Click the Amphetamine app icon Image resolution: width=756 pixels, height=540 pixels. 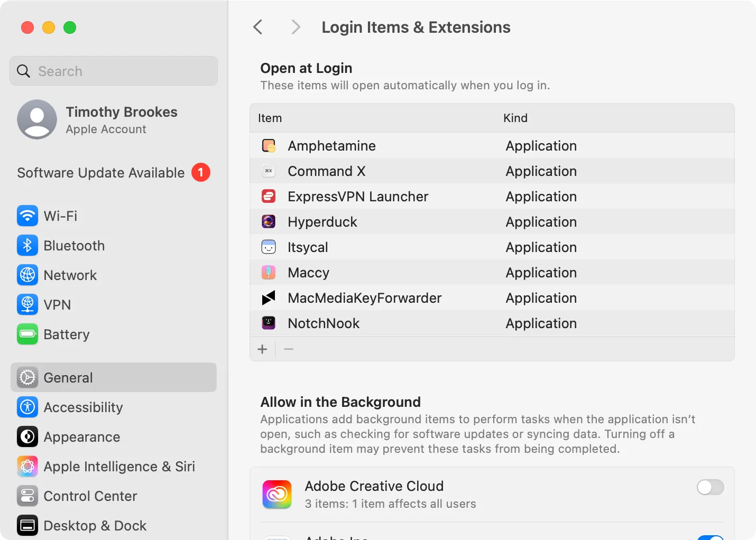(x=269, y=145)
